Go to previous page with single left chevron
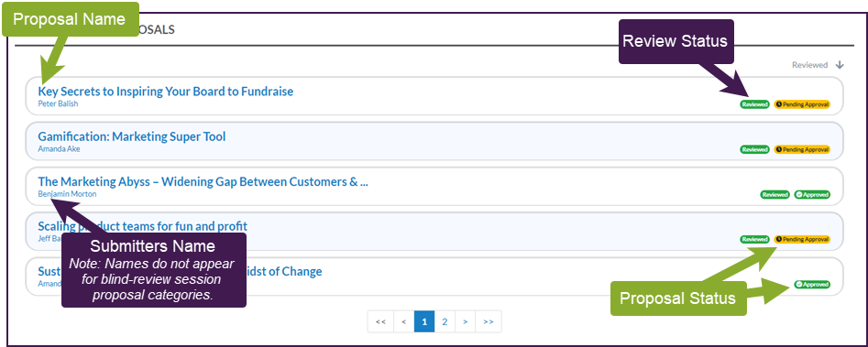 404,321
